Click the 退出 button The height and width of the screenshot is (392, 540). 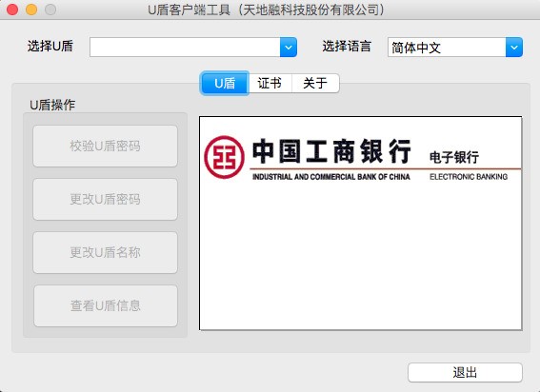pos(465,372)
